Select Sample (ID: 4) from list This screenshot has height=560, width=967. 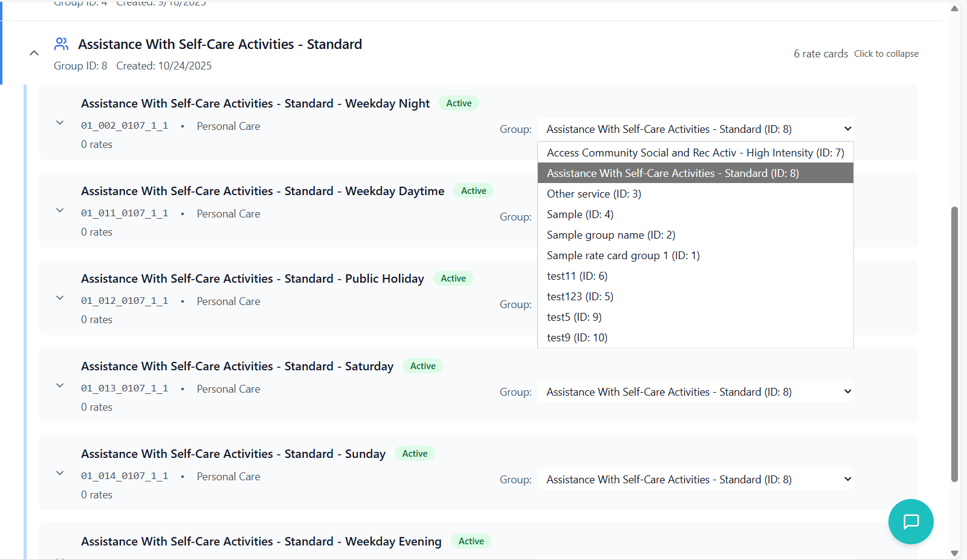pos(580,214)
